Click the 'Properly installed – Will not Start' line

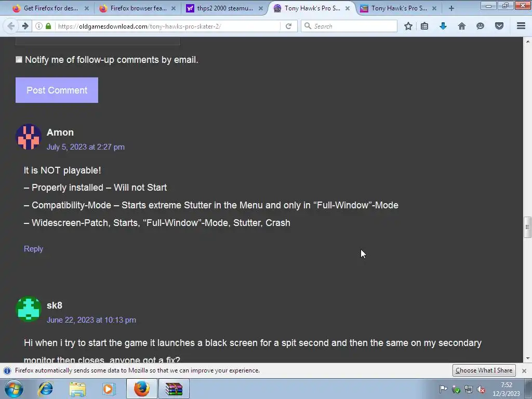pyautogui.click(x=96, y=188)
